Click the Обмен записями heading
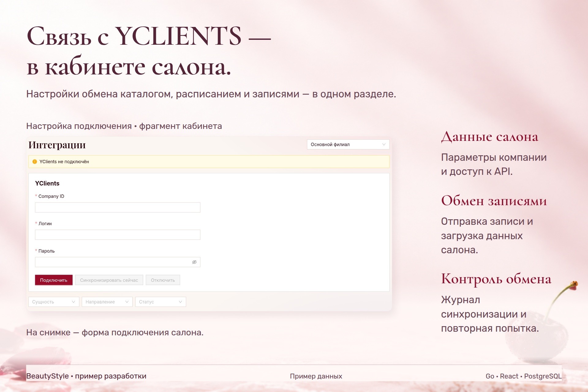Viewport: 588px width, 392px height. click(494, 201)
